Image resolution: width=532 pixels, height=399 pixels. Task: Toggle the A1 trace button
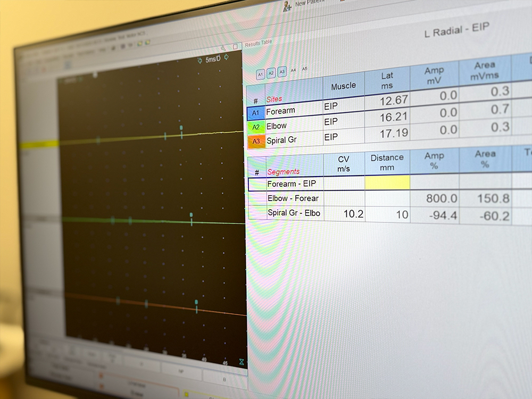[x=261, y=74]
